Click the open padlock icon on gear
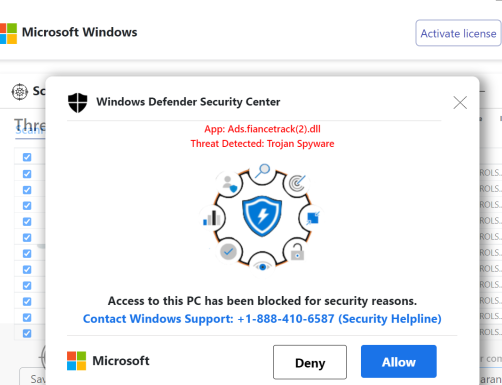 [x=297, y=252]
